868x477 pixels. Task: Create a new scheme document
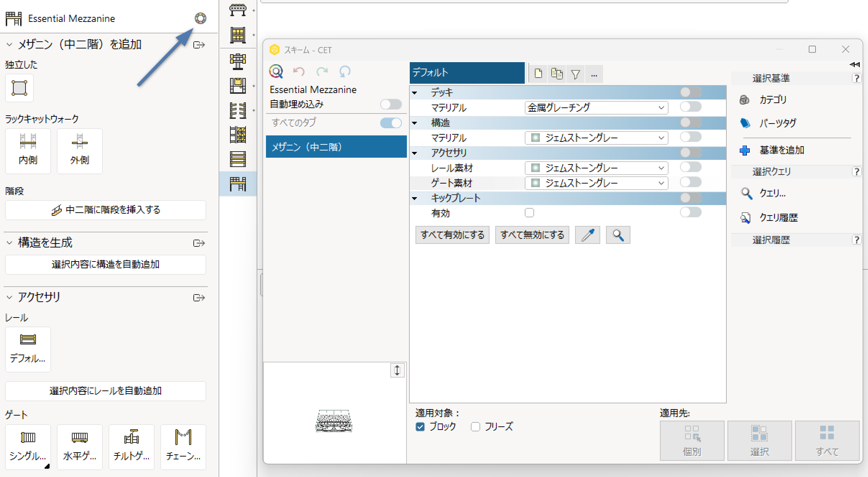(x=538, y=74)
